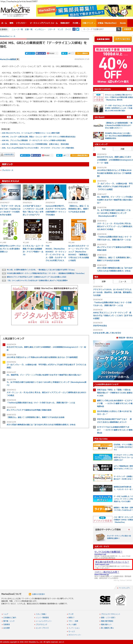Click the MarkeZine logo at top left
133x644 pixels.
pyautogui.click(x=15, y=10)
